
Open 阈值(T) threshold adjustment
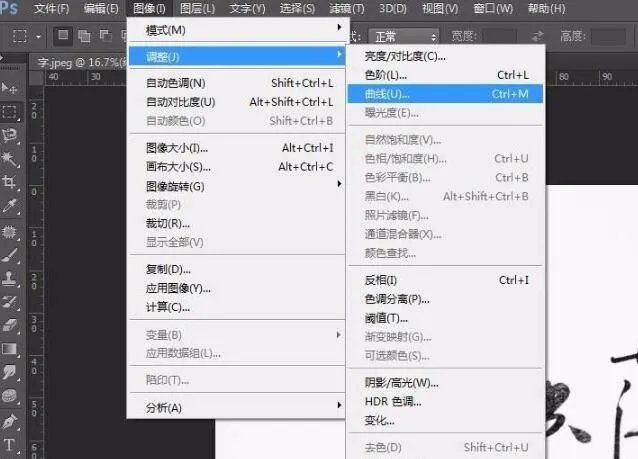click(445, 318)
